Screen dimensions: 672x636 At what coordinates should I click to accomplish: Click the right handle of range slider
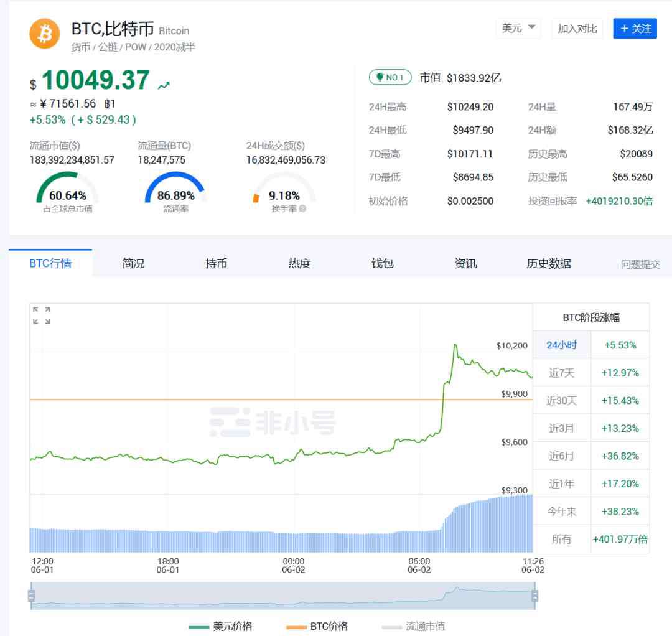tap(534, 596)
